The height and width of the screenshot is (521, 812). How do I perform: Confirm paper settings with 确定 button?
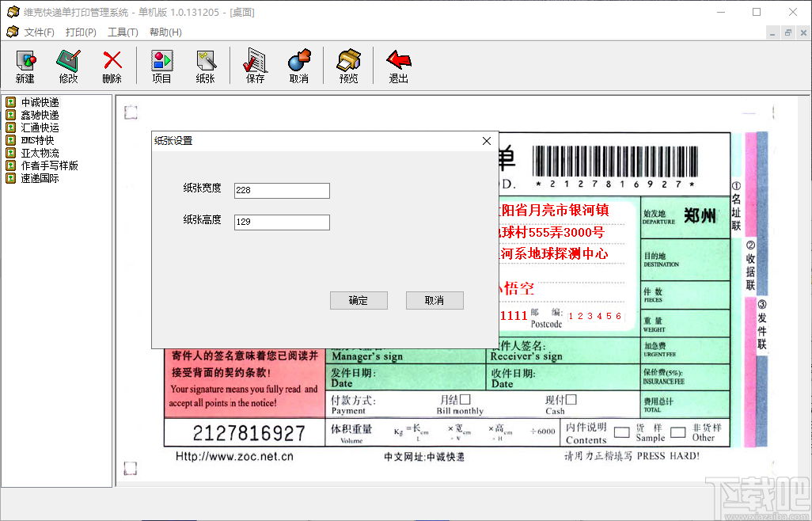click(358, 300)
